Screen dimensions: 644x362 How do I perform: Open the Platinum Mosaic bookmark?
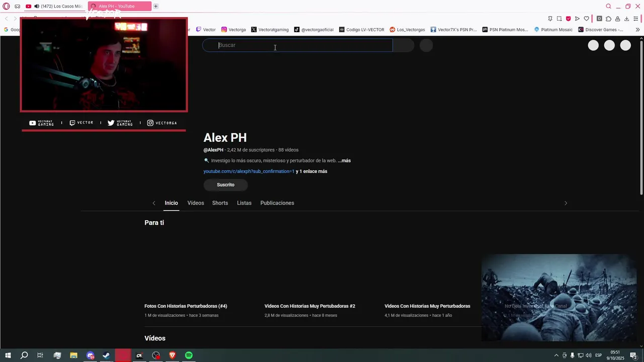click(553, 30)
